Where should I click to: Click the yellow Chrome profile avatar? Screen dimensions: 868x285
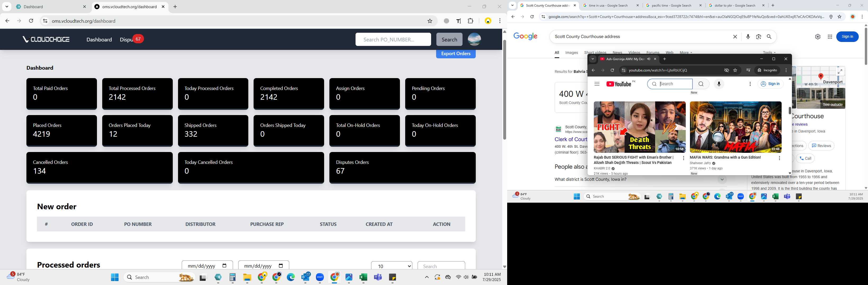coord(488,21)
